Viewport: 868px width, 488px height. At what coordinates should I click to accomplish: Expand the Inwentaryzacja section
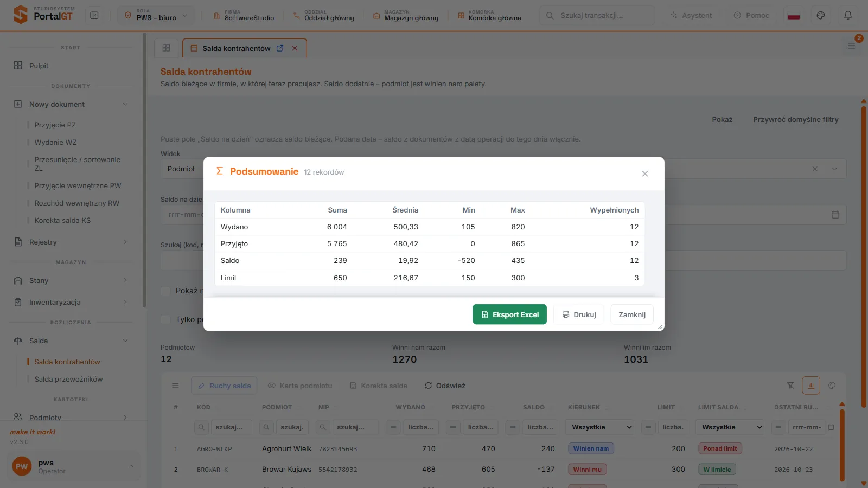[71, 302]
